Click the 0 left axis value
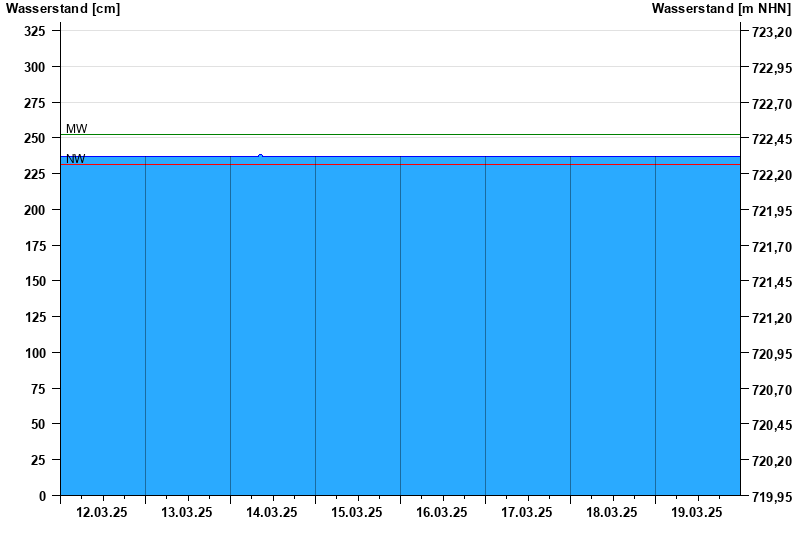Image resolution: width=800 pixels, height=550 pixels. pos(42,495)
